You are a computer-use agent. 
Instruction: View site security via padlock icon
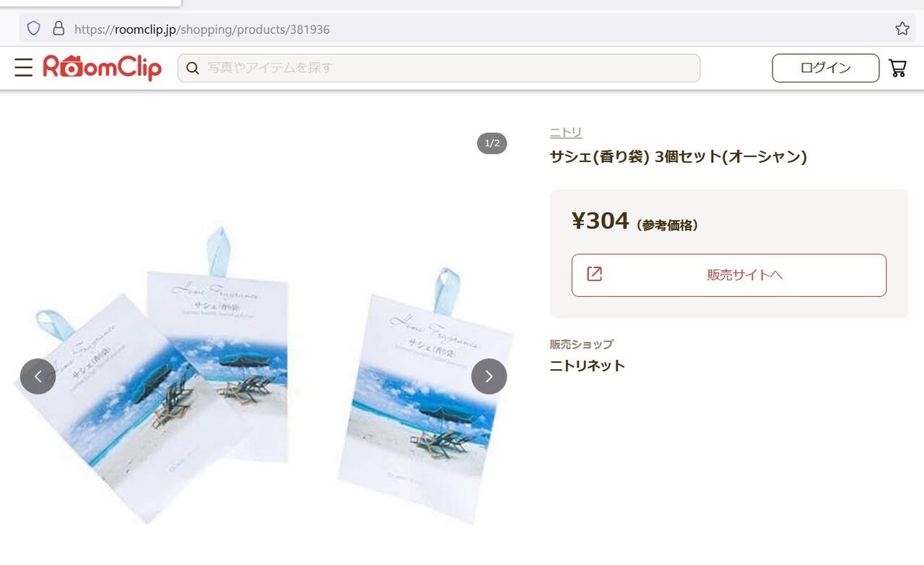(59, 29)
